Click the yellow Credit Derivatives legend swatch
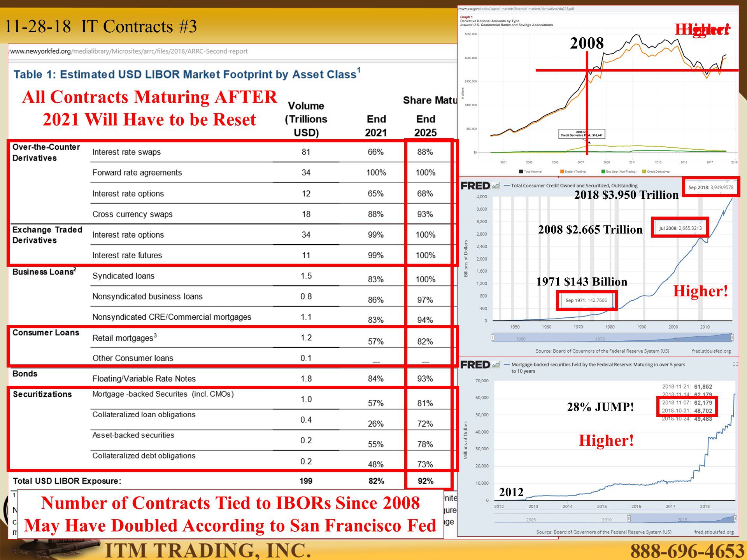The width and height of the screenshot is (747, 560). (x=644, y=171)
